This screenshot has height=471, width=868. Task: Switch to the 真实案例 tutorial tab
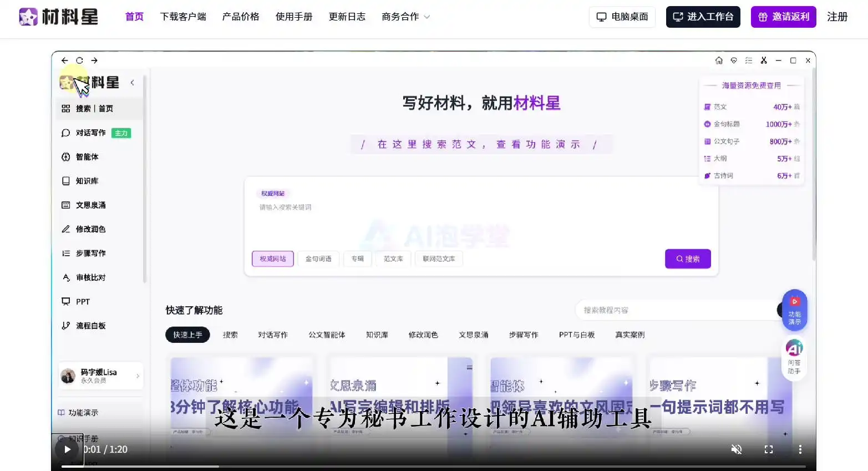point(630,335)
